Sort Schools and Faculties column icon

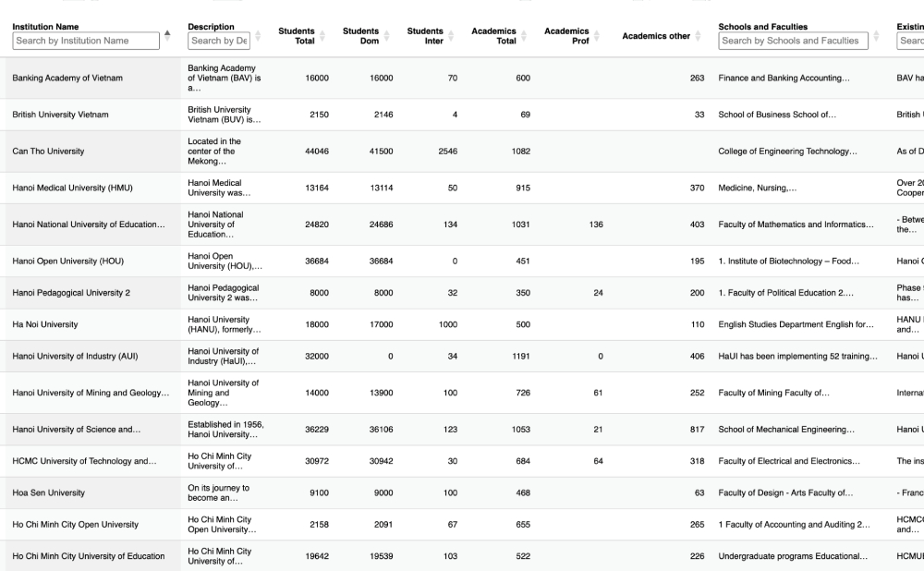(876, 36)
